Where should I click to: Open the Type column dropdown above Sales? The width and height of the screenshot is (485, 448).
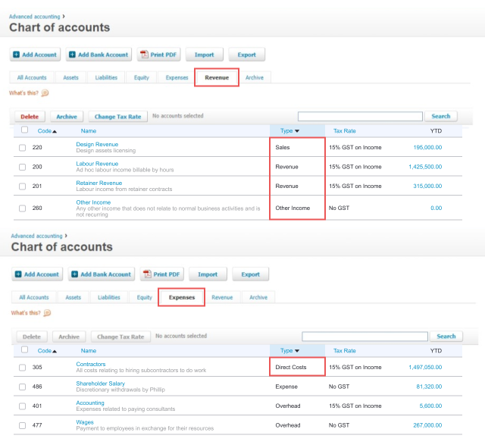coord(296,131)
